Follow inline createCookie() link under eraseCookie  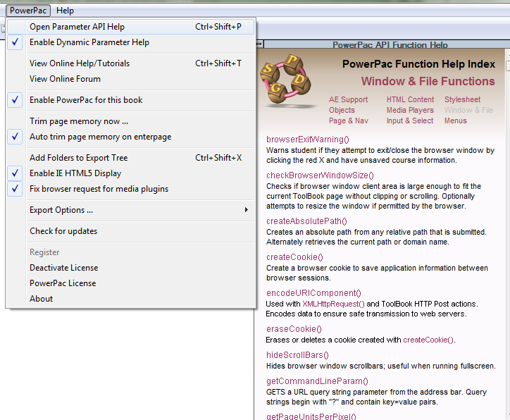tap(428, 340)
